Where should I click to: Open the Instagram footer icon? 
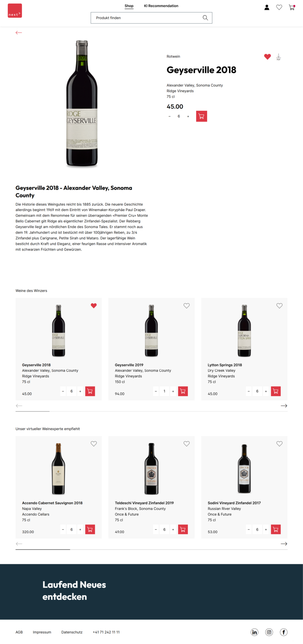point(269,632)
